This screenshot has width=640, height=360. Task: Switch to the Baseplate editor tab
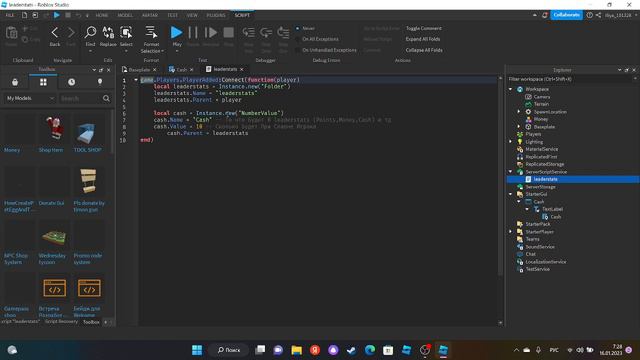pyautogui.click(x=139, y=70)
